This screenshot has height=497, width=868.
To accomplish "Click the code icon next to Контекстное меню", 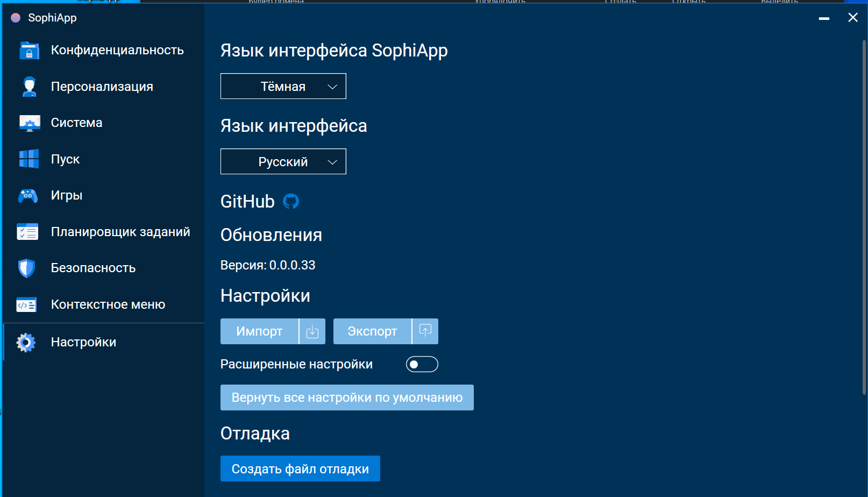I will point(26,304).
